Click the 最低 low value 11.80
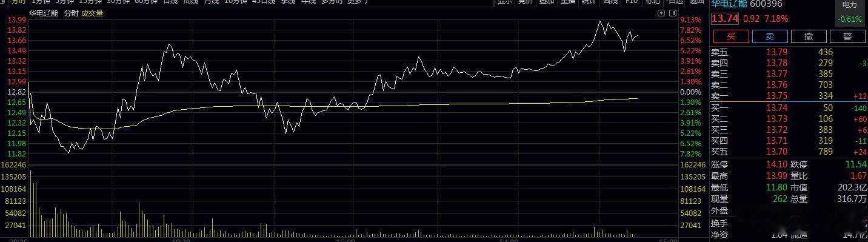The height and width of the screenshot is (242, 868). pos(777,187)
